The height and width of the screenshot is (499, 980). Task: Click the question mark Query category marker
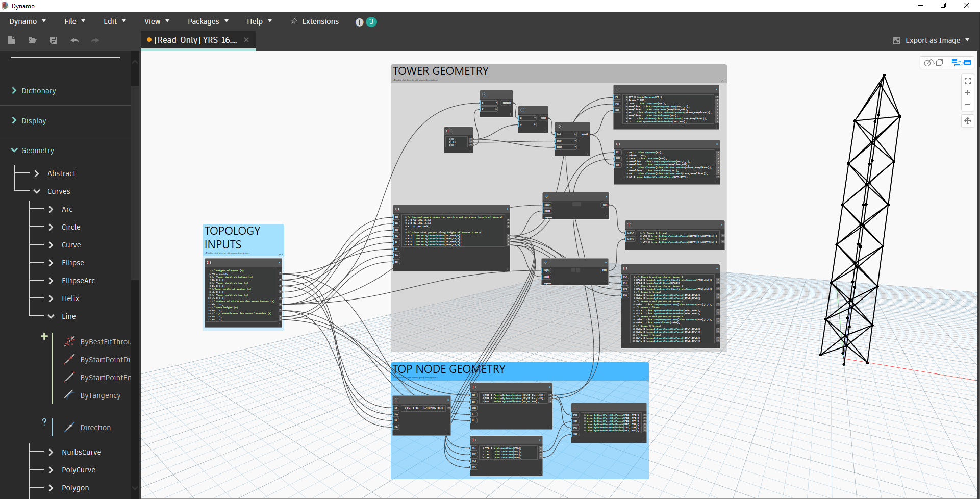[44, 422]
